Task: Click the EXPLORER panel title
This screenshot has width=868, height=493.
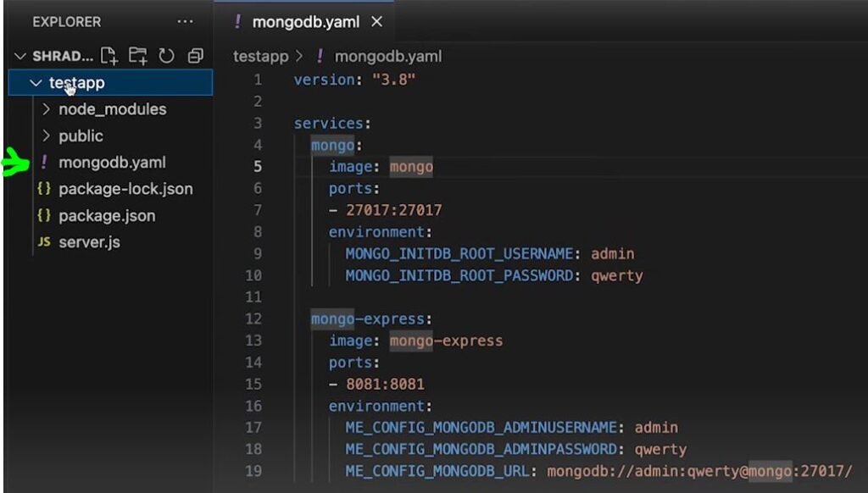Action: (x=67, y=22)
